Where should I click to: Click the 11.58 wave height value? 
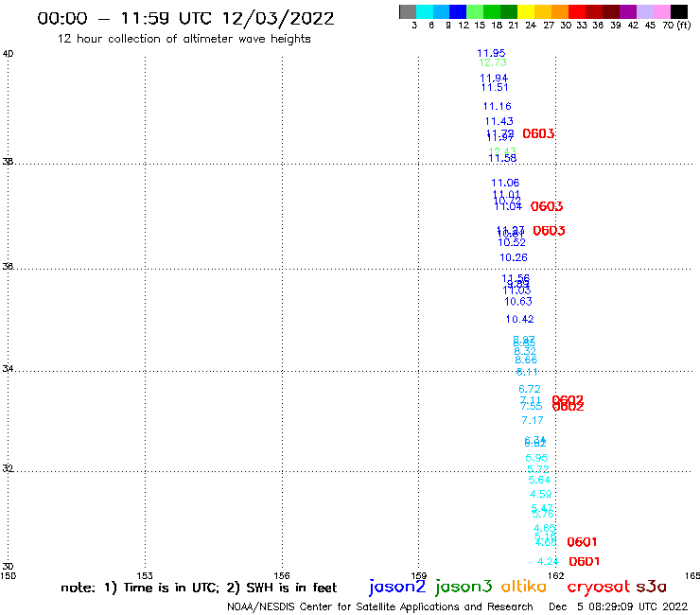[x=502, y=158]
